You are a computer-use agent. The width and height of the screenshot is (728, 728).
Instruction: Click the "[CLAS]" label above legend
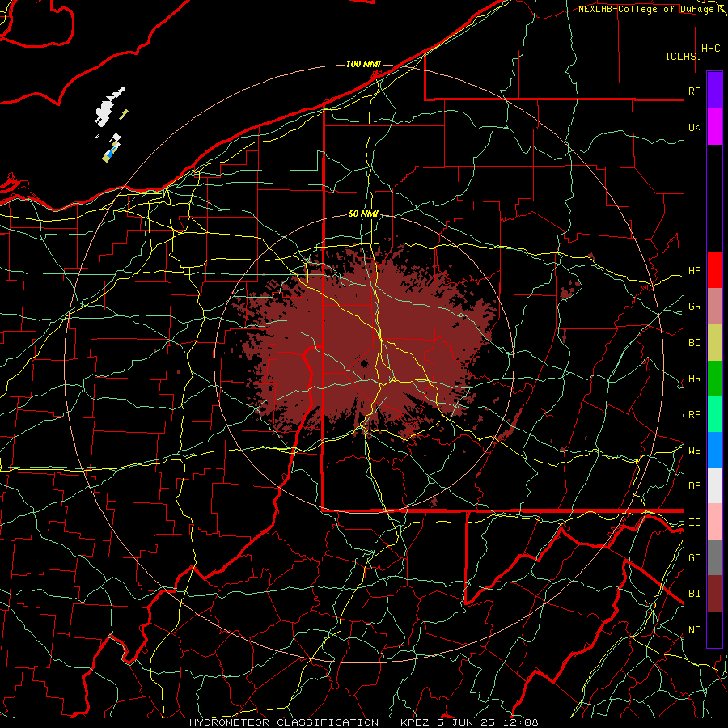tap(684, 56)
